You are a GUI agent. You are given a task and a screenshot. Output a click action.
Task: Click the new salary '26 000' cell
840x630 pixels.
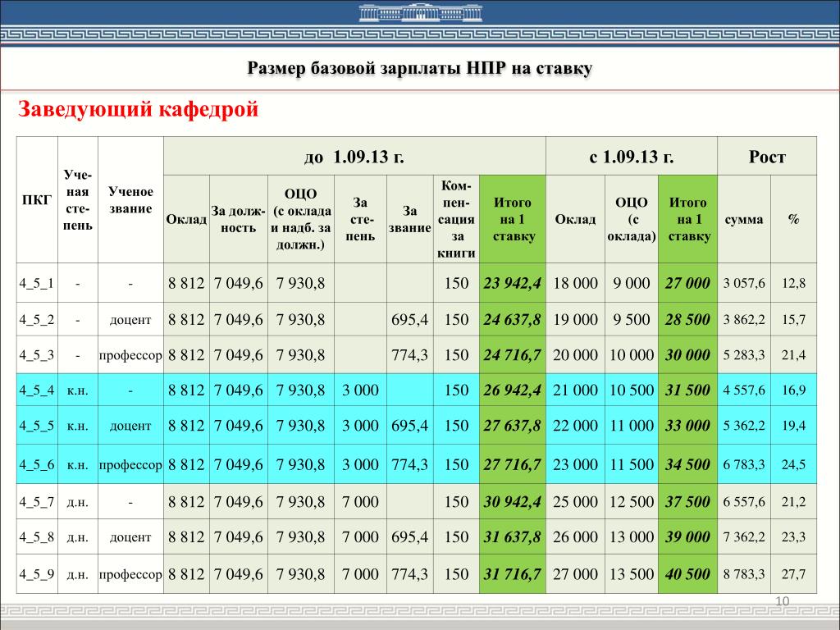[575, 536]
